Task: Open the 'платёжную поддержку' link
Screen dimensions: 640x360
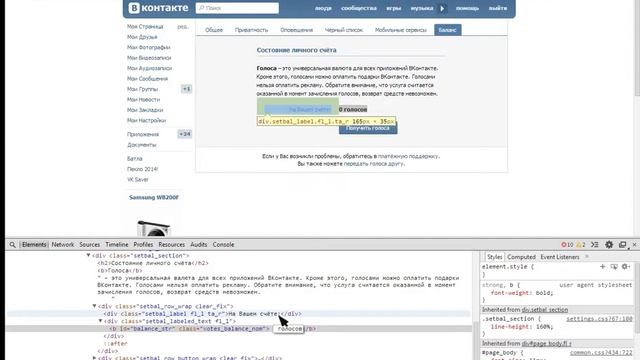Action: click(x=408, y=156)
